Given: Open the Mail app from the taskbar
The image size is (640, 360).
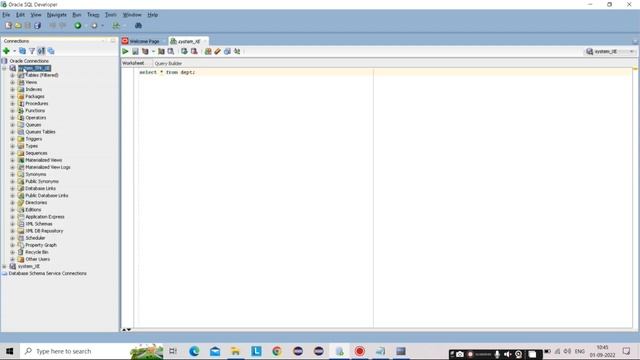Looking at the screenshot, I should 215,351.
